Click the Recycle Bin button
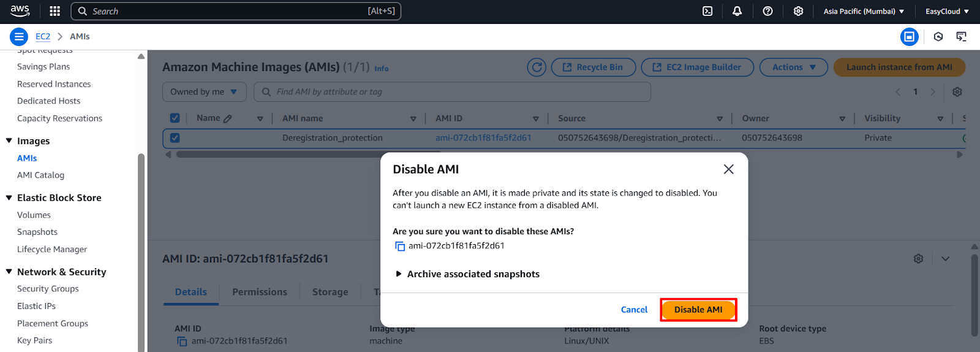 pos(594,67)
